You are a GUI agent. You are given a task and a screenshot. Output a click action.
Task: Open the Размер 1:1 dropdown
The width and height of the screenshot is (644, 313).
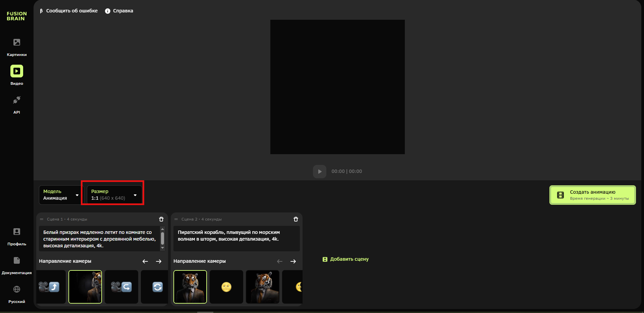tap(114, 195)
